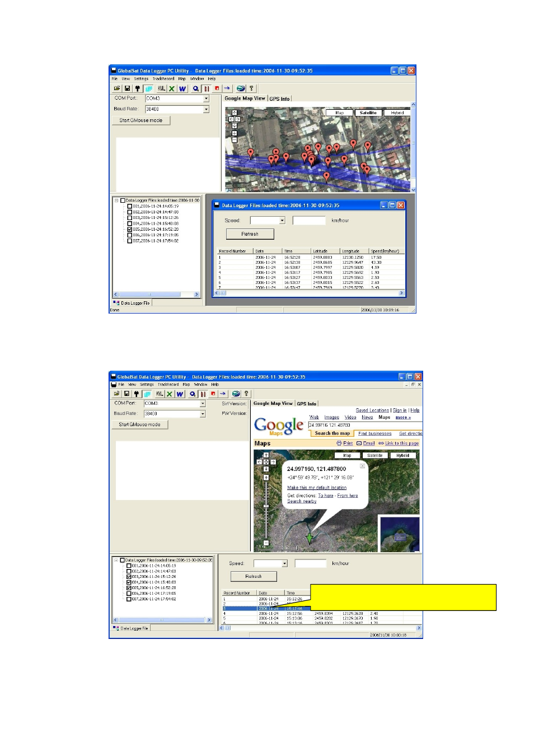
Task: Click green X Excel export icon, upper window
Action: click(x=172, y=88)
